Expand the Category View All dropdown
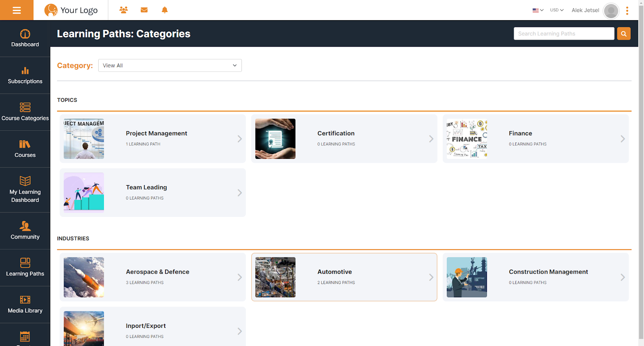 tap(170, 66)
